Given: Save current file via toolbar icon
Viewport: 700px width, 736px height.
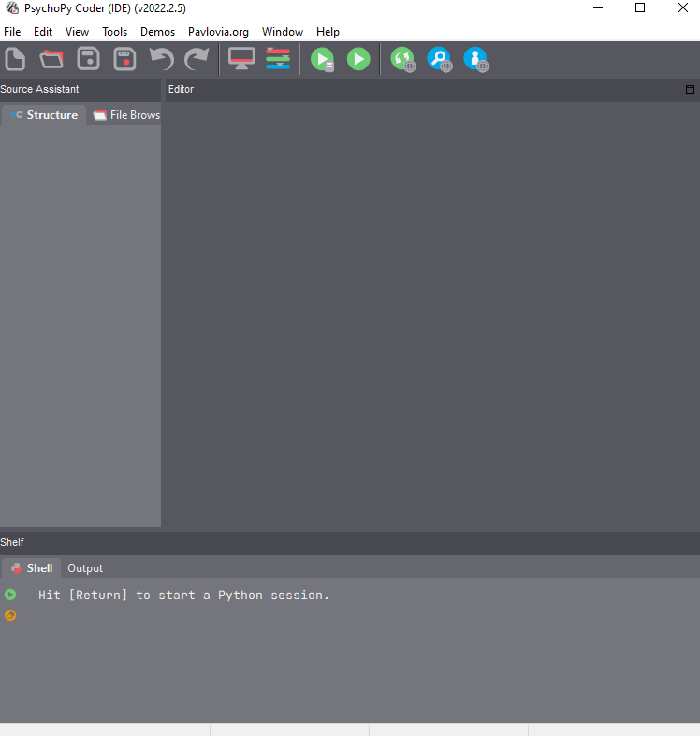Looking at the screenshot, I should point(88,59).
